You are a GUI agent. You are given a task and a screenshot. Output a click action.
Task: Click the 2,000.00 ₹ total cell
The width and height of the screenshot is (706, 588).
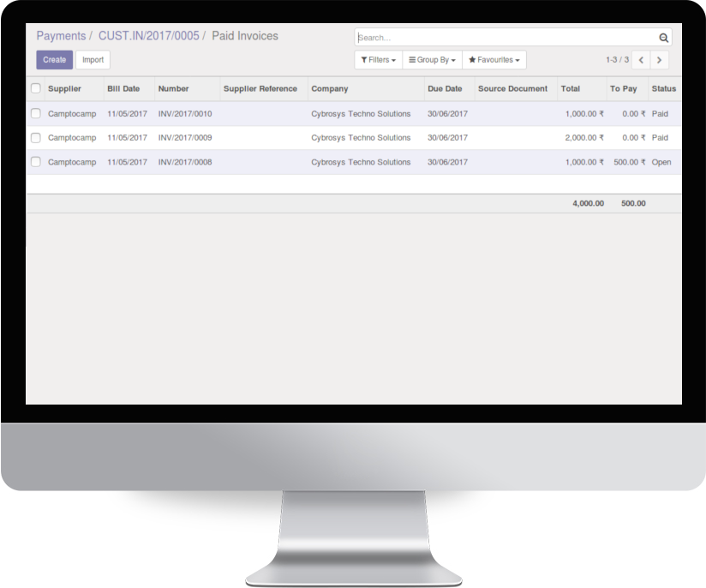(584, 138)
